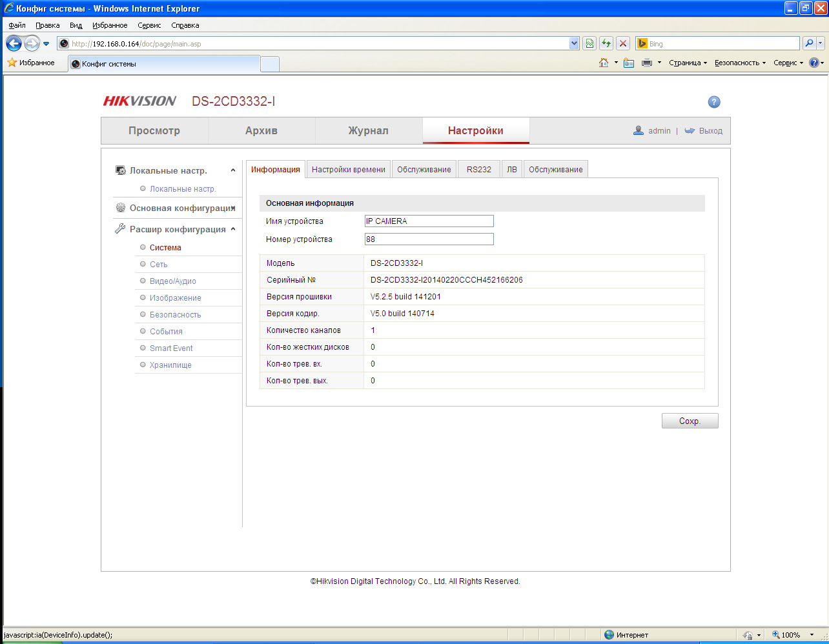Open recent pages dropdown next to Forward
The height and width of the screenshot is (644, 829).
tap(46, 44)
